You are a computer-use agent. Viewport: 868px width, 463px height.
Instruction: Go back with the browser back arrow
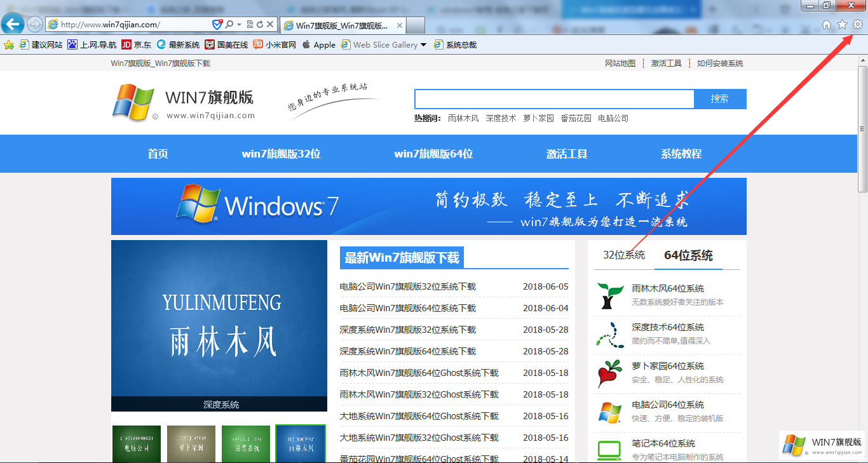click(13, 24)
